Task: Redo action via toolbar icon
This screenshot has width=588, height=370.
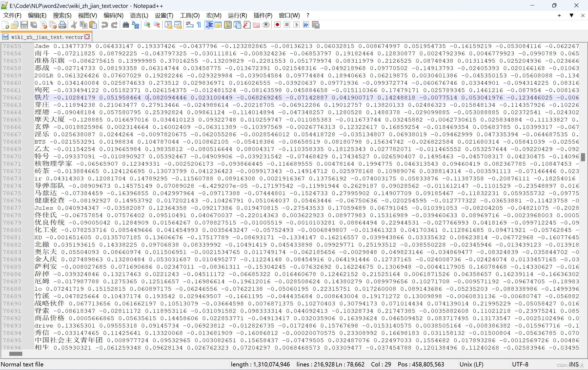Action: 114,25
